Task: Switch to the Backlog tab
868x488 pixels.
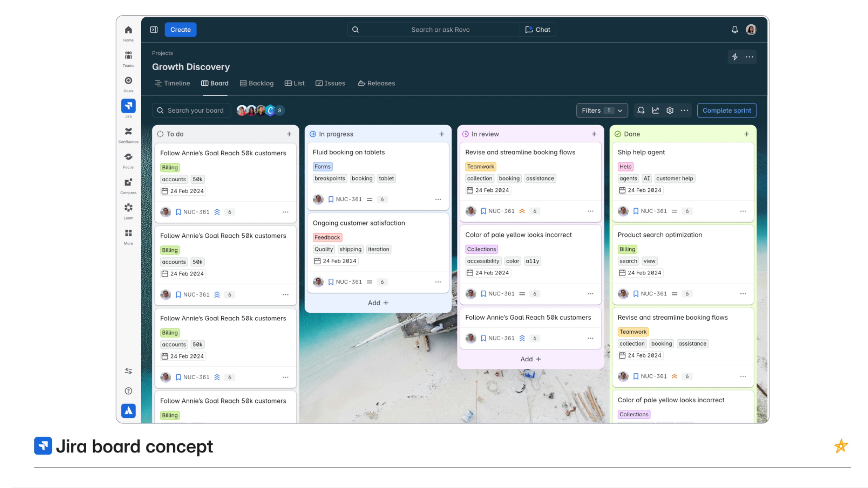Action: pos(257,83)
